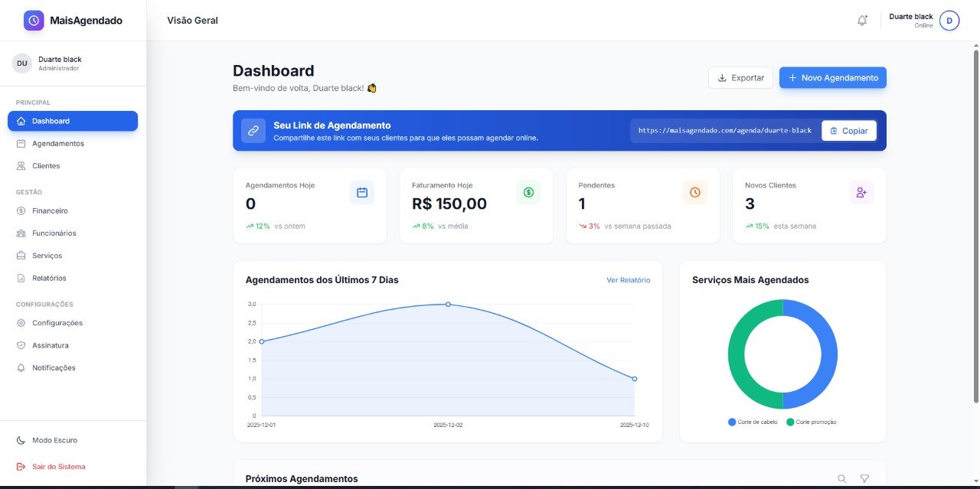Viewport: 980px width, 489px height.
Task: Open the filter toggle in Próximos Agendamentos
Action: [864, 478]
